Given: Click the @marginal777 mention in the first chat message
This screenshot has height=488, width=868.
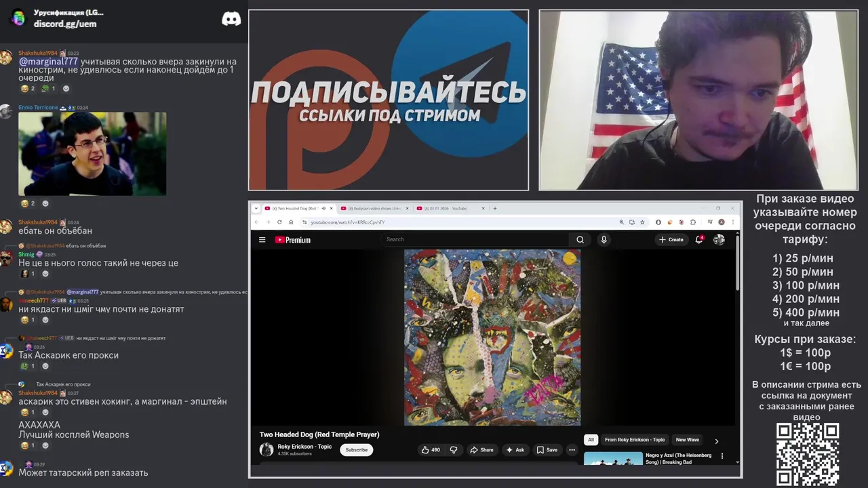Looking at the screenshot, I should pos(48,62).
